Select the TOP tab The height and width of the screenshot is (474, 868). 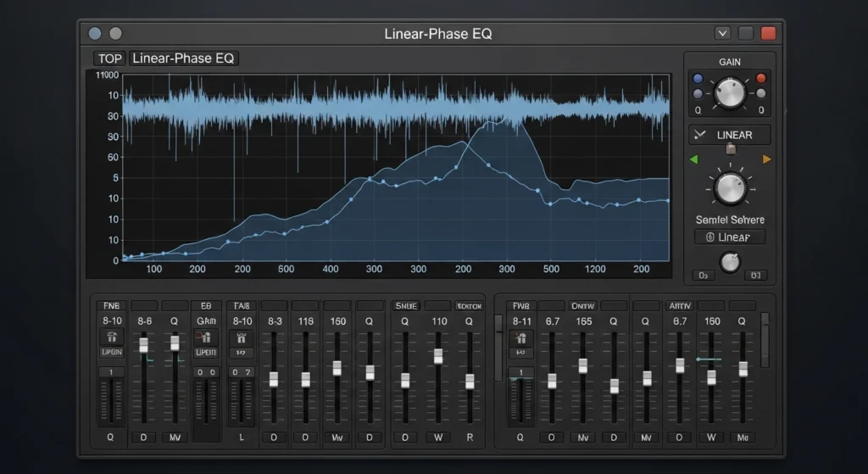pyautogui.click(x=109, y=59)
